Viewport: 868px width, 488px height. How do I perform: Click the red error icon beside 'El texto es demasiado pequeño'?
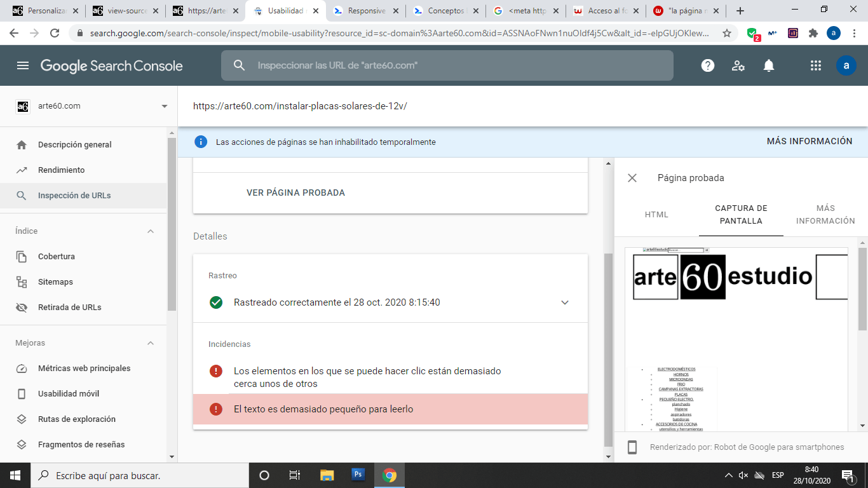[x=216, y=409]
